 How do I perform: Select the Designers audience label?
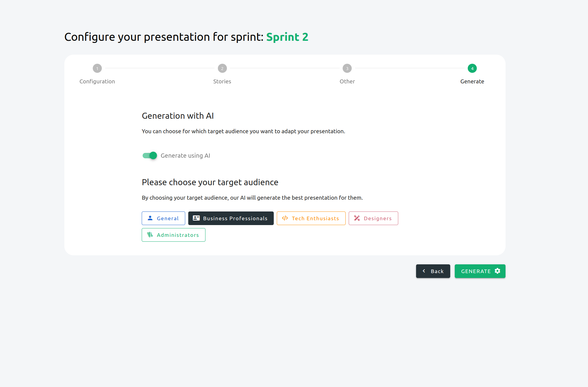(x=377, y=218)
